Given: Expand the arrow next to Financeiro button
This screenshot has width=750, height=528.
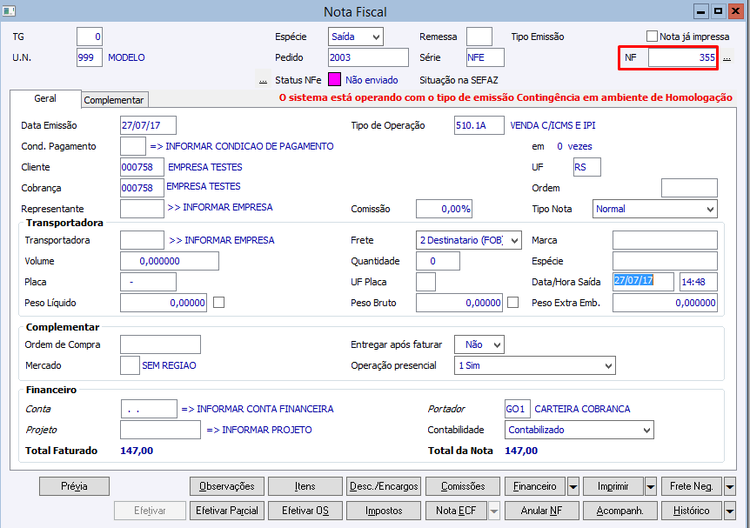Looking at the screenshot, I should [x=573, y=487].
